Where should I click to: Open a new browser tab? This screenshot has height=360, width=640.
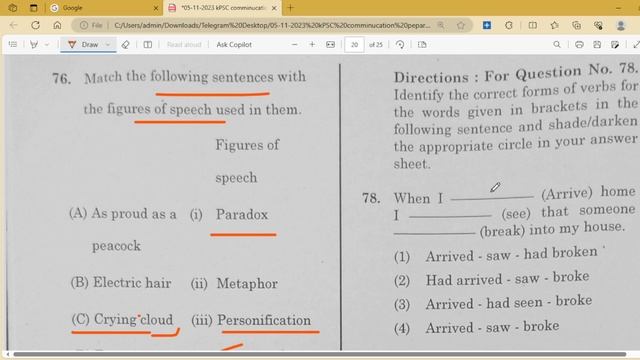tap(291, 8)
